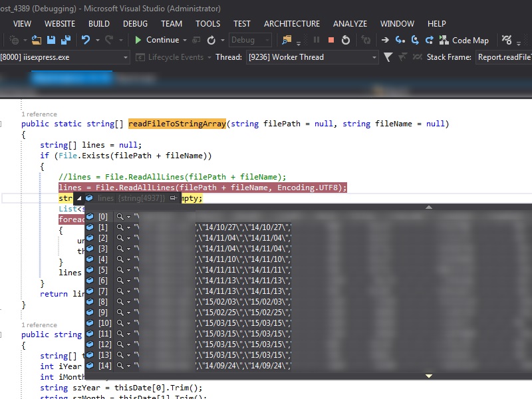Click the Attach icon beside Continue dropdown
The width and height of the screenshot is (532, 399).
click(x=196, y=41)
